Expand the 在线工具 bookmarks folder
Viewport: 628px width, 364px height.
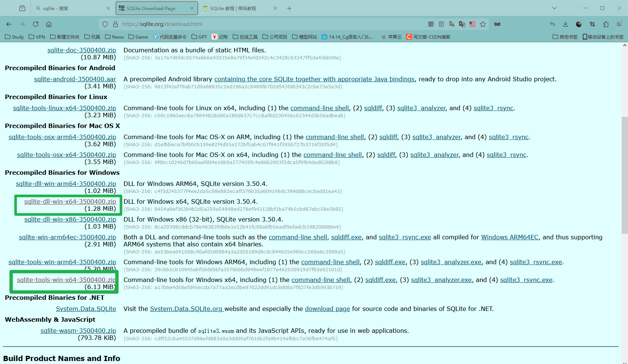click(x=245, y=37)
